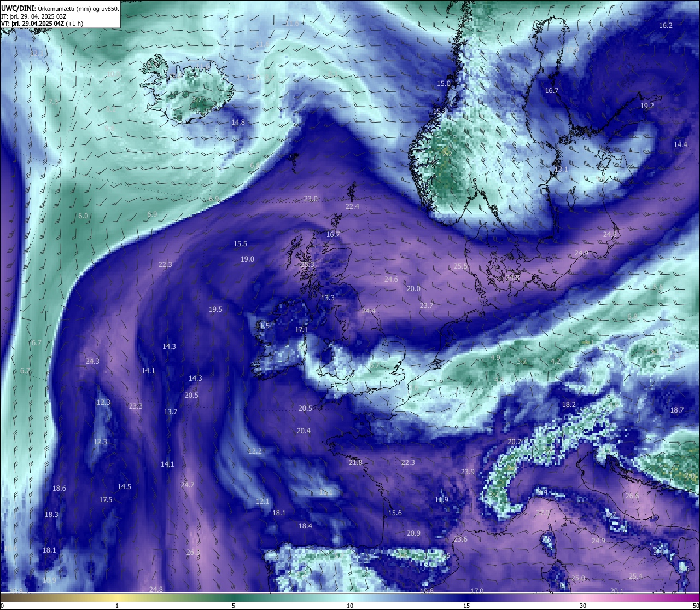This screenshot has width=700, height=610.
Task: Click the 6.0 value label
Action: (x=83, y=216)
